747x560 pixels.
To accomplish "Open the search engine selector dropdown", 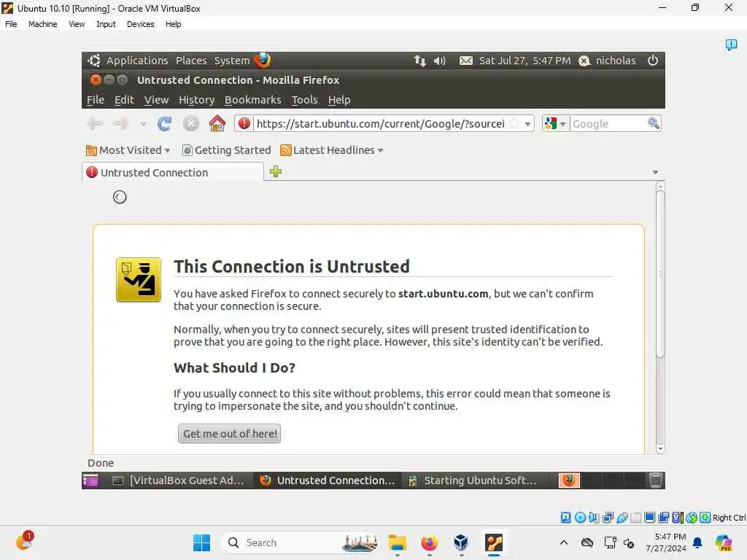I will [555, 124].
